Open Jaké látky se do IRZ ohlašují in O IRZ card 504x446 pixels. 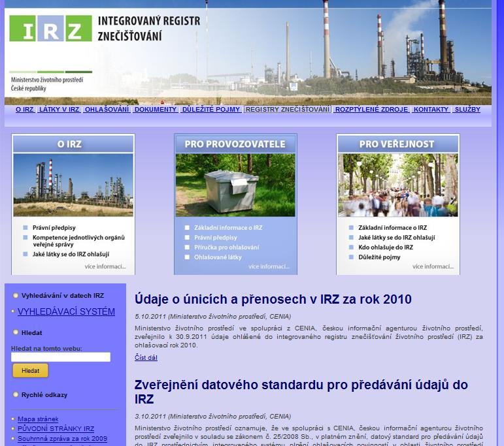click(71, 254)
